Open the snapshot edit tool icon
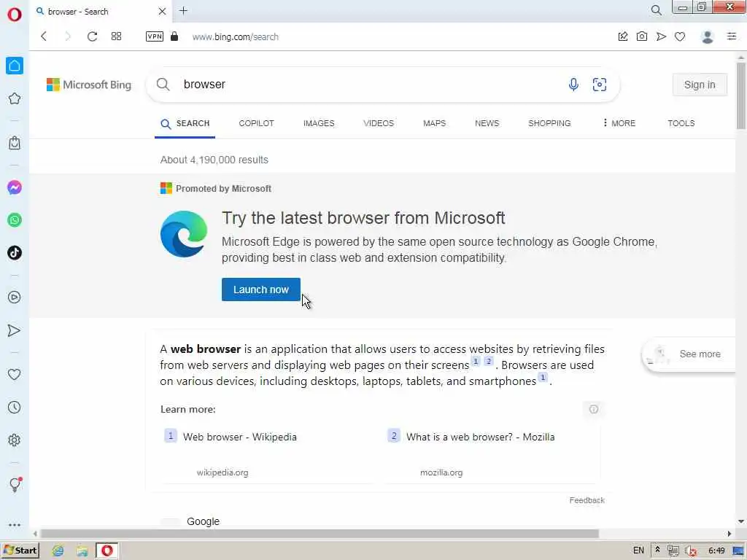The height and width of the screenshot is (560, 747). 623,36
